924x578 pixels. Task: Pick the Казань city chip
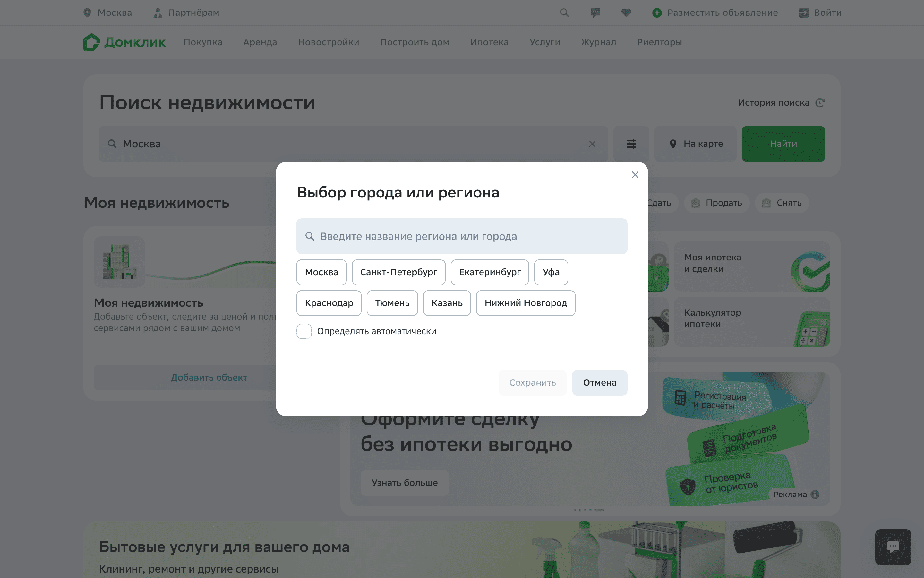pyautogui.click(x=447, y=303)
